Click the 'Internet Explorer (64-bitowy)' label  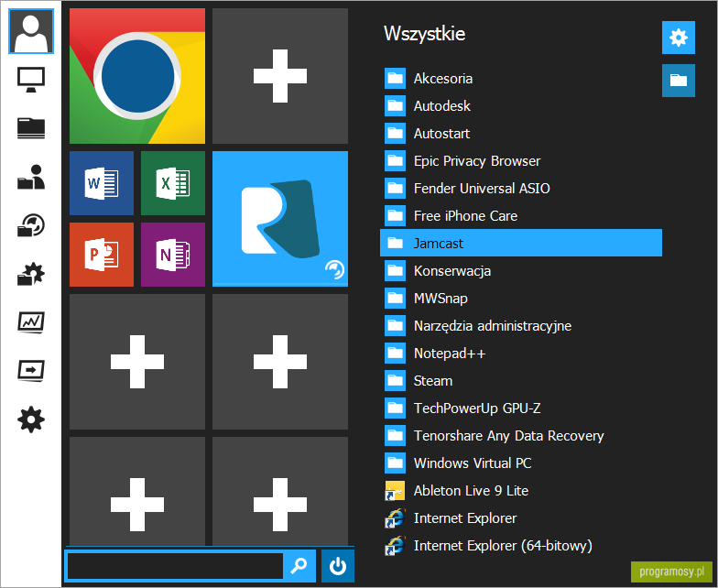pos(504,546)
